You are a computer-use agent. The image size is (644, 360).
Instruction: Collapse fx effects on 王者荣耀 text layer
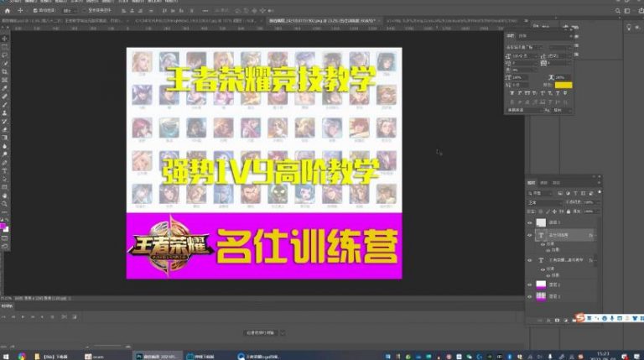coord(595,260)
